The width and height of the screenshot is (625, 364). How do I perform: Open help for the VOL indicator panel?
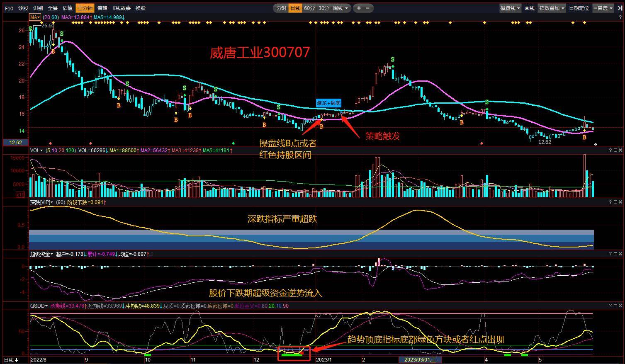coord(610,150)
